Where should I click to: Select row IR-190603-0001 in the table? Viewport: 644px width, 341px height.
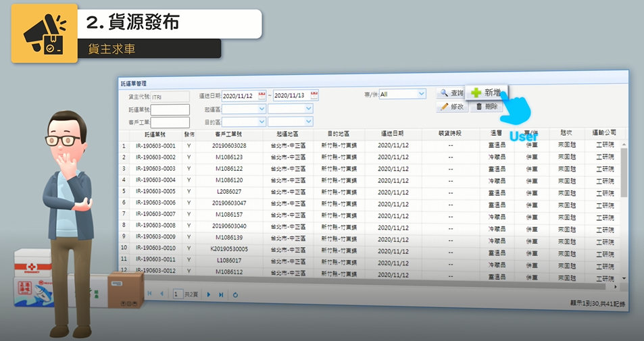coord(156,146)
